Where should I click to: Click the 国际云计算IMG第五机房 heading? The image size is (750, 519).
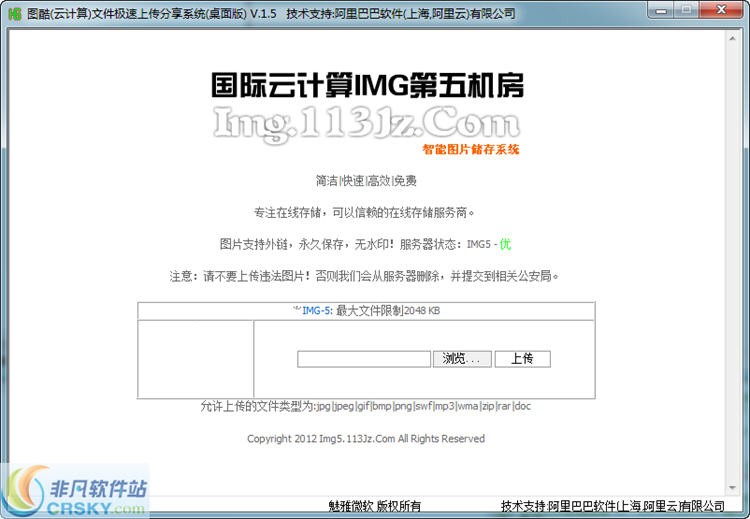tap(367, 86)
